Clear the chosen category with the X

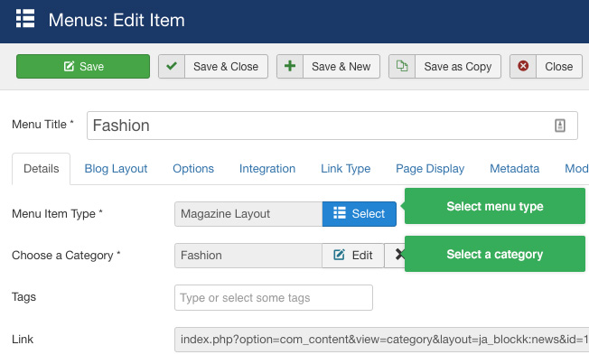tap(399, 255)
